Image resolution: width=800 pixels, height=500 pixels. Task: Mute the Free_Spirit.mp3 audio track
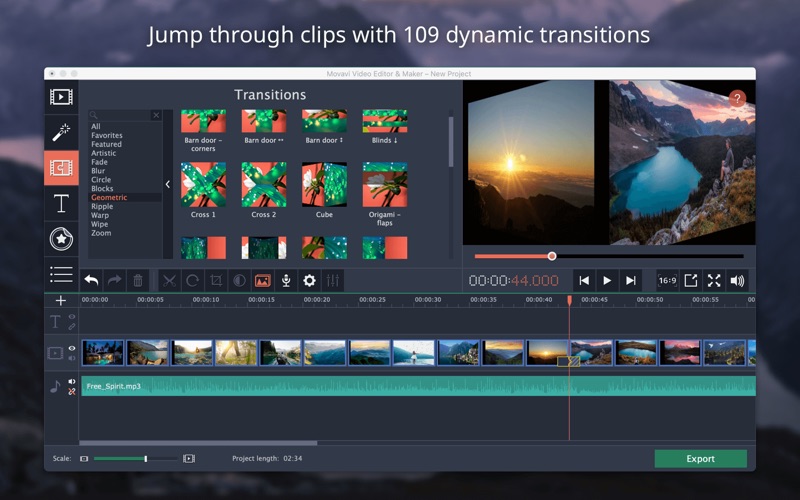[71, 381]
